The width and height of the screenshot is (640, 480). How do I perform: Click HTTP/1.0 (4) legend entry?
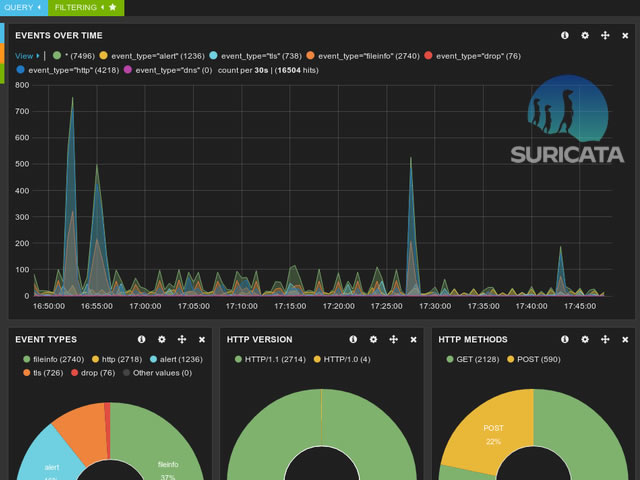point(342,360)
